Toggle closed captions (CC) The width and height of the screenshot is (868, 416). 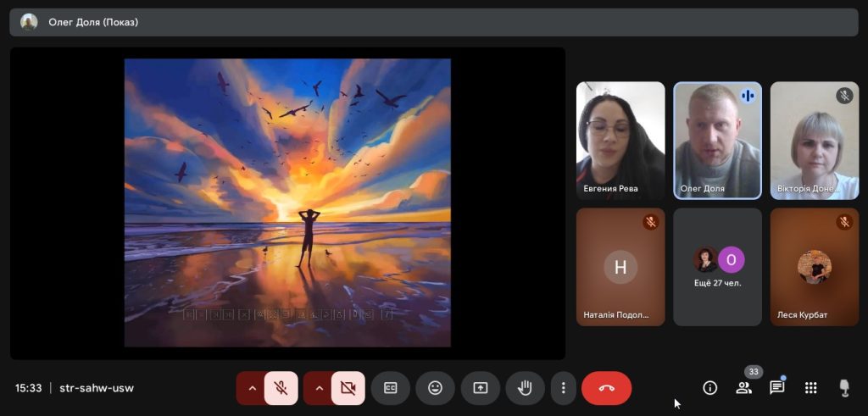pos(390,388)
